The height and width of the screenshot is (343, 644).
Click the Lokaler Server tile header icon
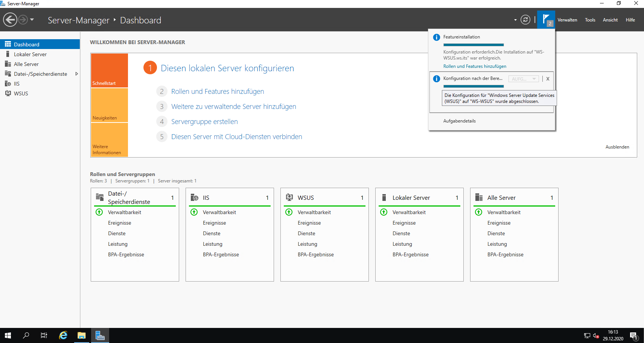pos(384,197)
